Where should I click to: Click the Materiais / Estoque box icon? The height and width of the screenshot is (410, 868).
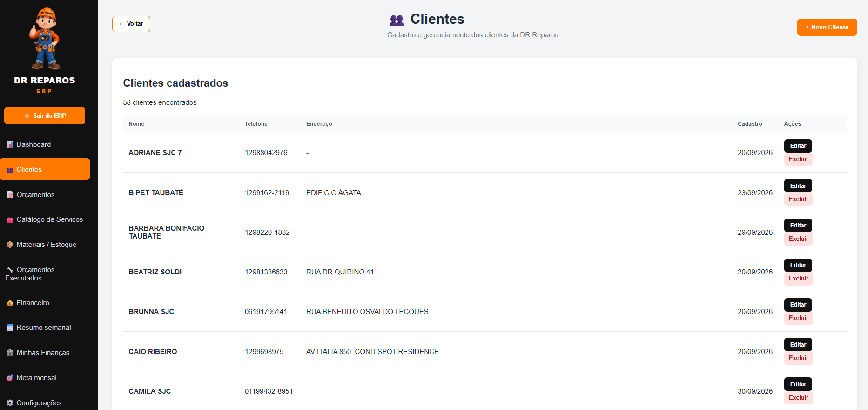point(10,245)
